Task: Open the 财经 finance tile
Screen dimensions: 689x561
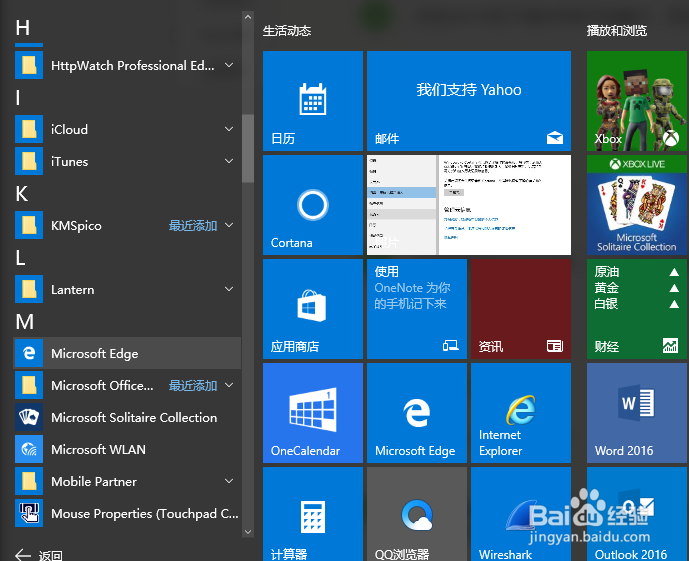Action: (637, 309)
